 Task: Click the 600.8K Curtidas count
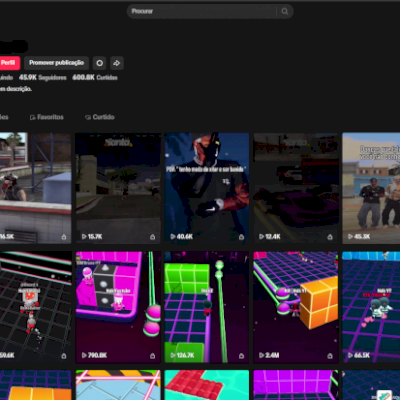tap(95, 78)
